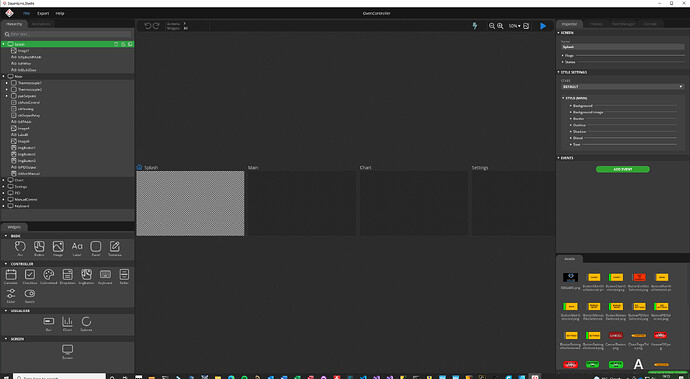Click the undo arrow in toolbar
Image resolution: width=690 pixels, height=379 pixels.
(148, 26)
